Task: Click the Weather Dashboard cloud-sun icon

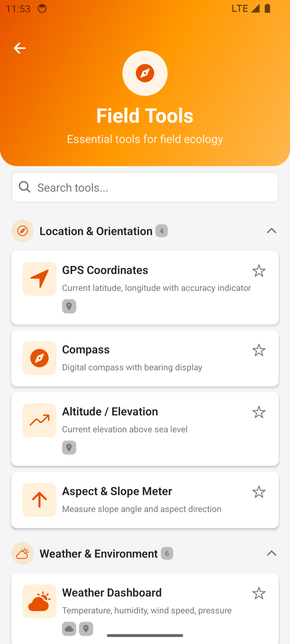Action: coord(39,601)
